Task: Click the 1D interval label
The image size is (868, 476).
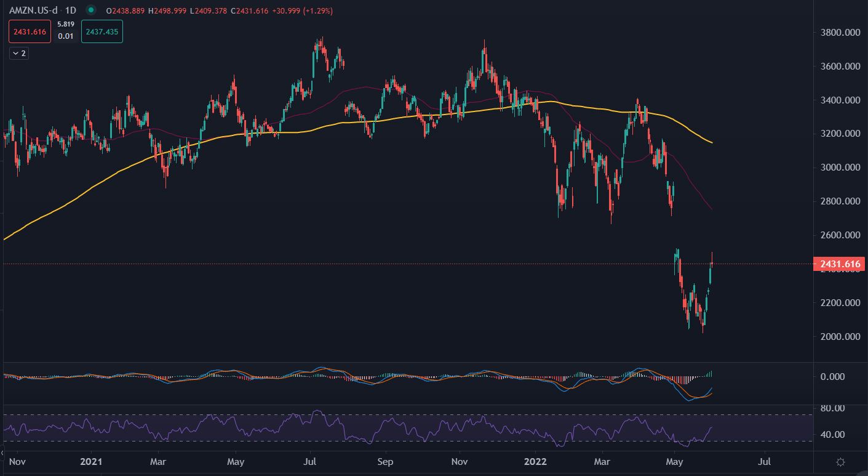Action: (71, 10)
